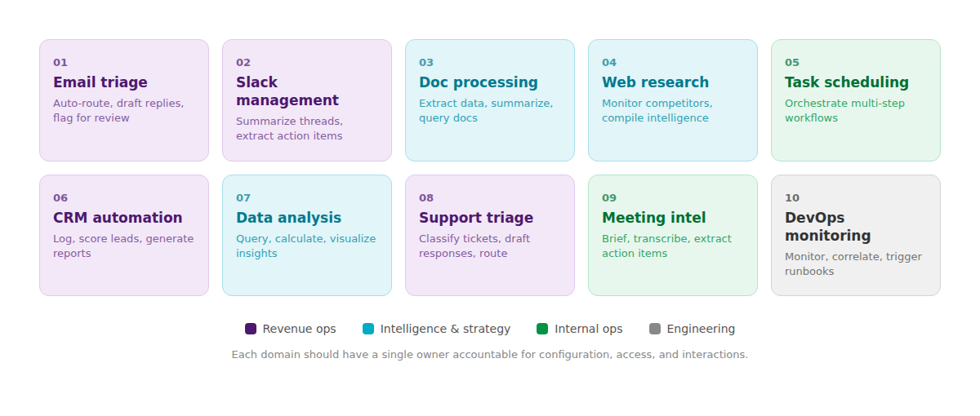The height and width of the screenshot is (416, 980).
Task: Open the Slack management card
Action: 307,100
